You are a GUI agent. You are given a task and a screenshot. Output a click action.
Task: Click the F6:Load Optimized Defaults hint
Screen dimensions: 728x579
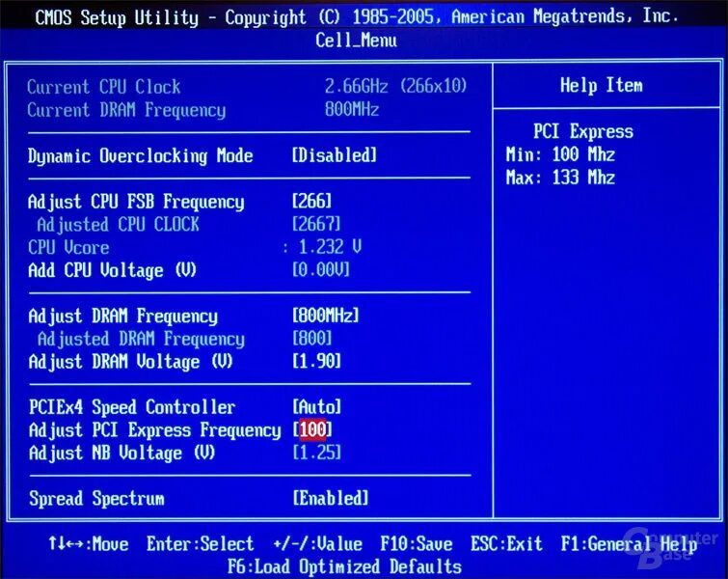(x=344, y=566)
